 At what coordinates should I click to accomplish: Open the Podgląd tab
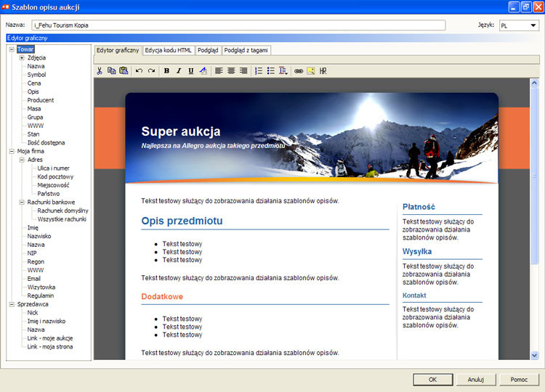(208, 50)
